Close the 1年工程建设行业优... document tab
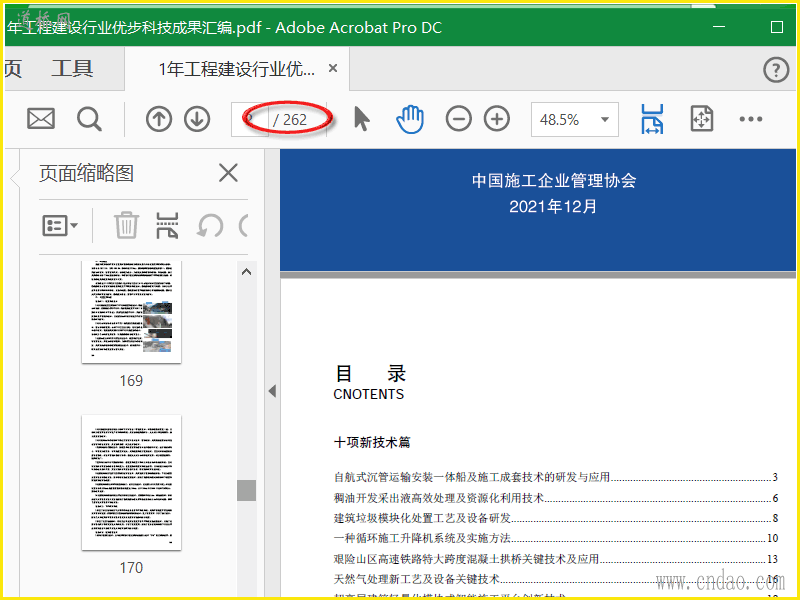The height and width of the screenshot is (600, 800). (333, 68)
